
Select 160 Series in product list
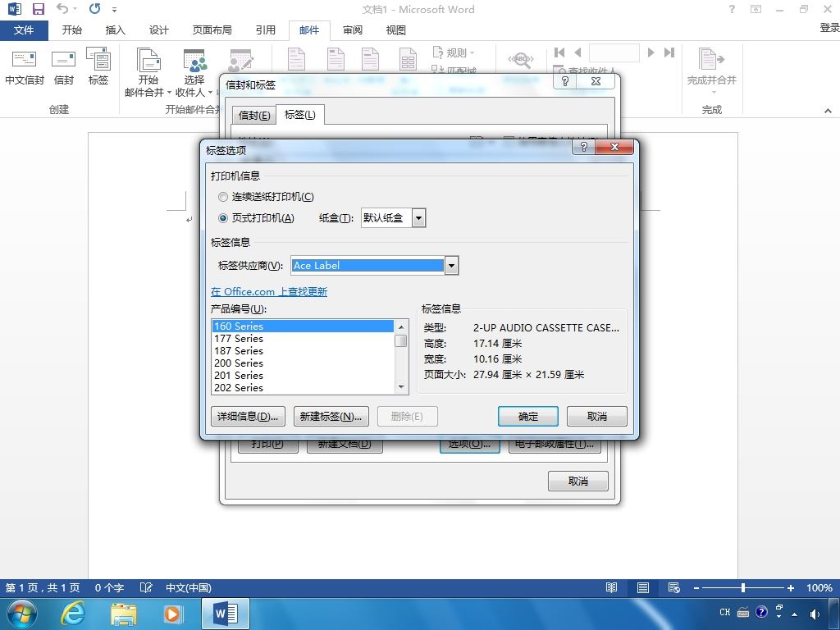pos(303,326)
